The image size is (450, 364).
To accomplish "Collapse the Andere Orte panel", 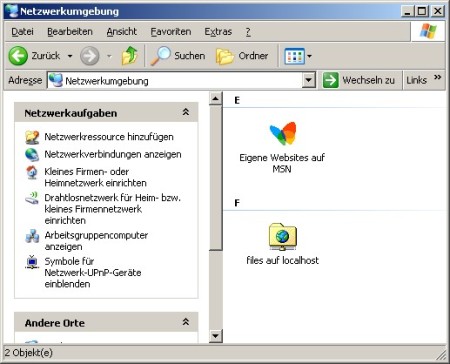I will tap(186, 322).
